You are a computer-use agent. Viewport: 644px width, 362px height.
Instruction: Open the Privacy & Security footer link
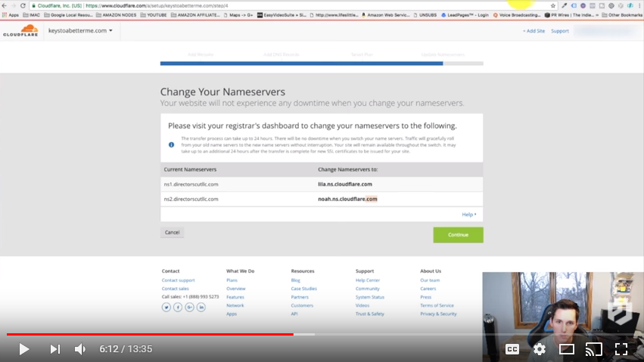coord(438,314)
